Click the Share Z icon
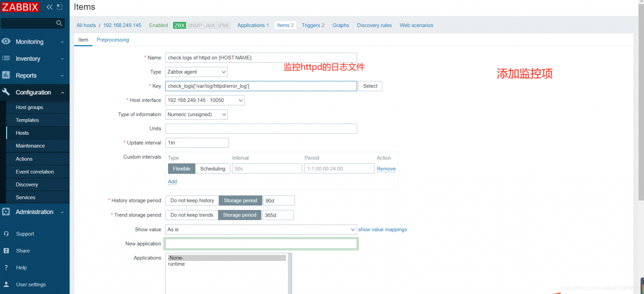Viewport: 644px width, 294px height. pyautogui.click(x=6, y=250)
